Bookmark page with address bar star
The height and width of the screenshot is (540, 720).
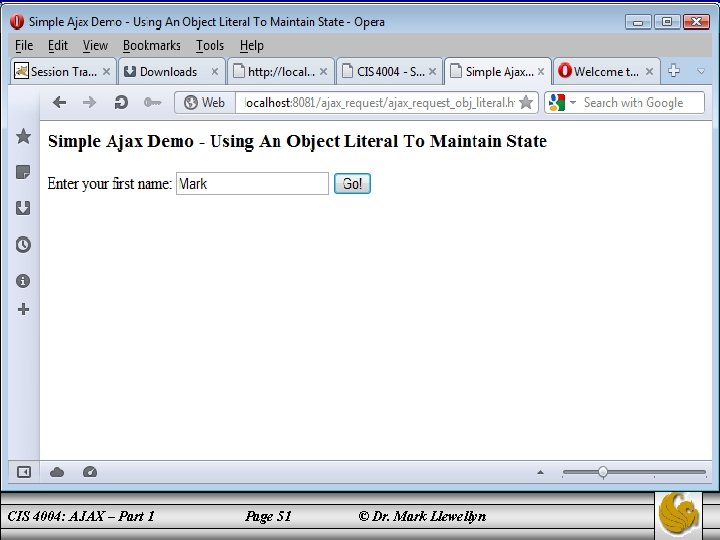(526, 102)
